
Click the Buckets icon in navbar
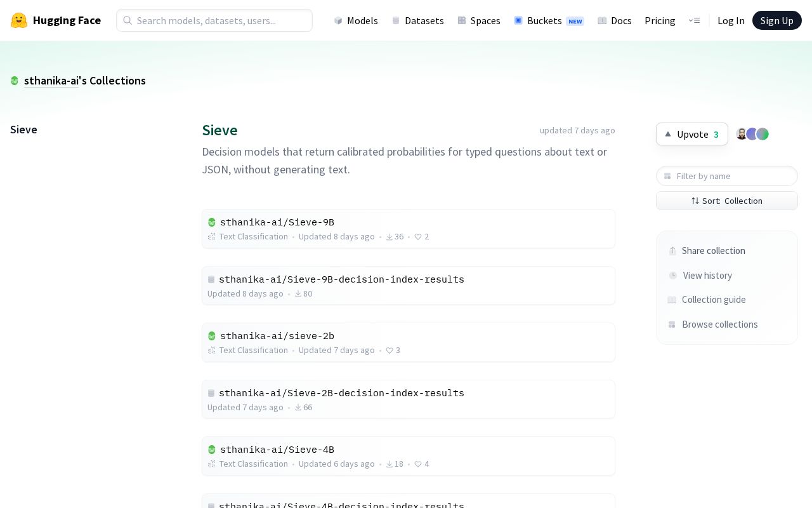[518, 20]
